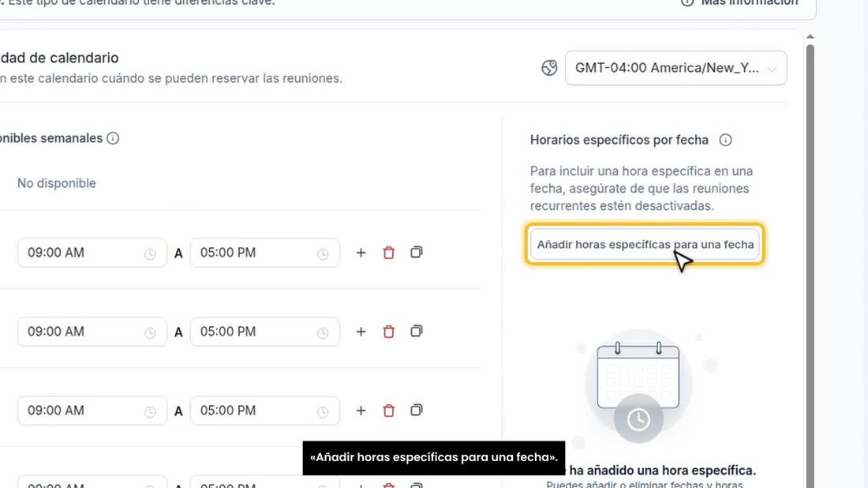Click the copy icon in the second time row

coord(417,331)
